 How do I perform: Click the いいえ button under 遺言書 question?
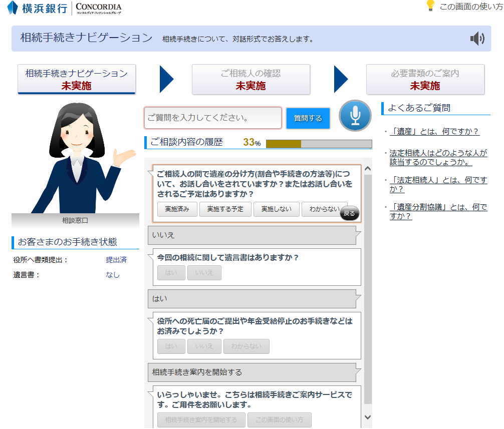(x=204, y=273)
